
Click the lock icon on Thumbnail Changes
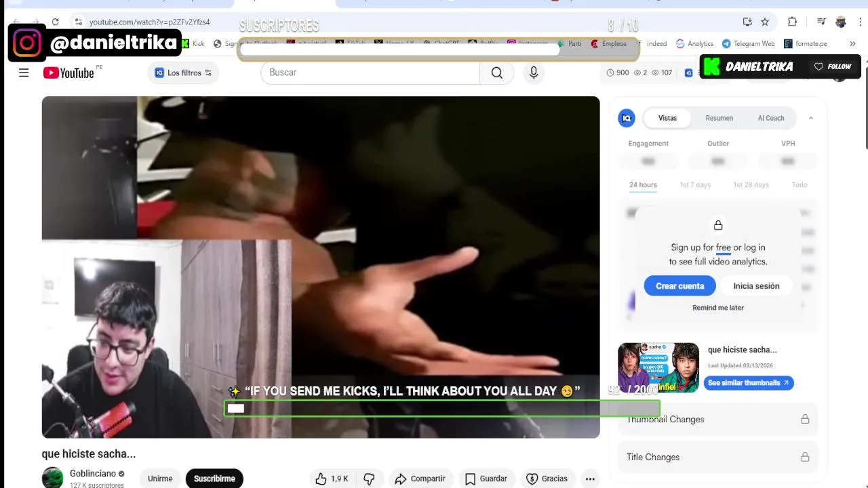click(x=805, y=420)
